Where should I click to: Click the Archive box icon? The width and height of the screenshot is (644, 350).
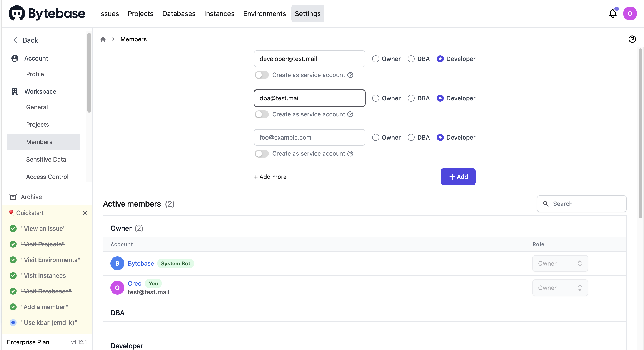click(13, 197)
